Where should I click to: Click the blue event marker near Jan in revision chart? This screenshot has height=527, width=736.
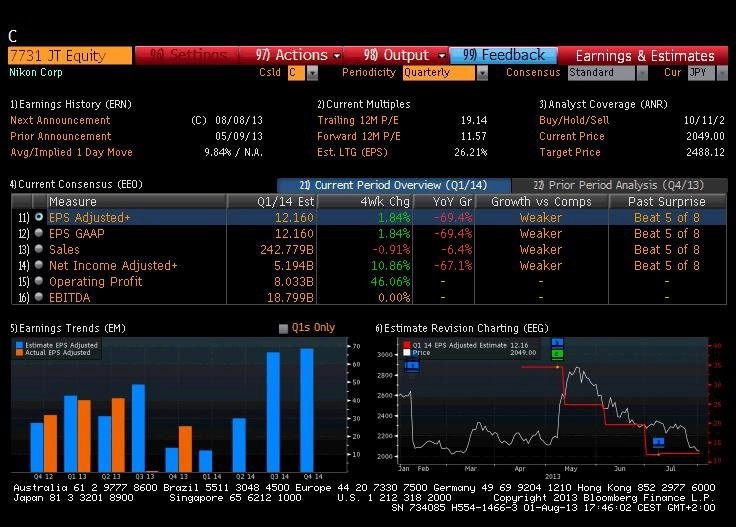[x=412, y=366]
